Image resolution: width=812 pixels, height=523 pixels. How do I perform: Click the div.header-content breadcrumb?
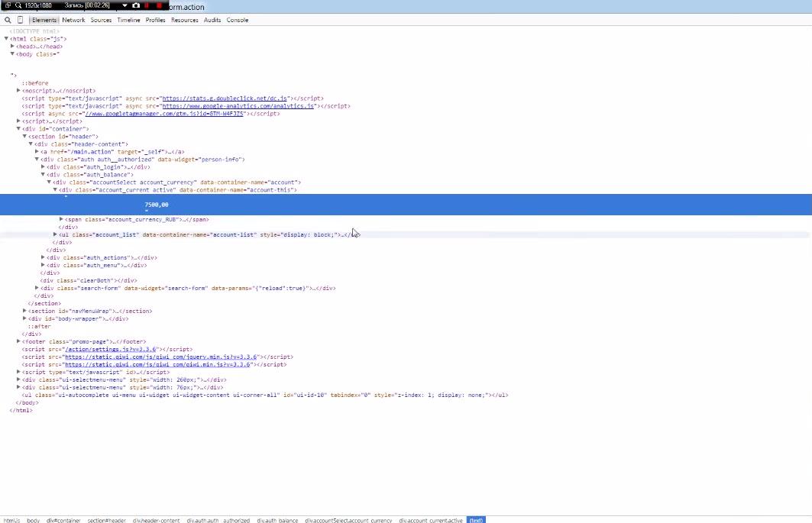[157, 520]
